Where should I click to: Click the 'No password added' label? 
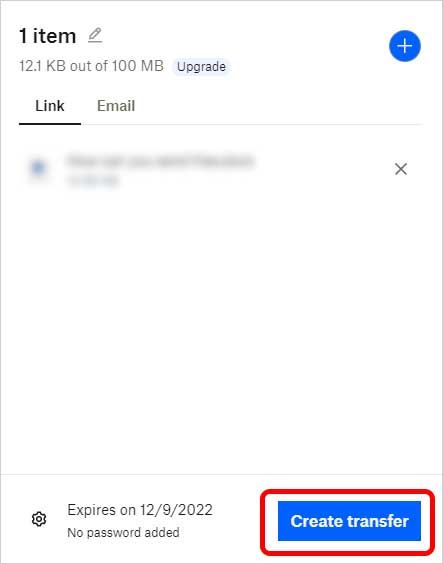[x=123, y=532]
